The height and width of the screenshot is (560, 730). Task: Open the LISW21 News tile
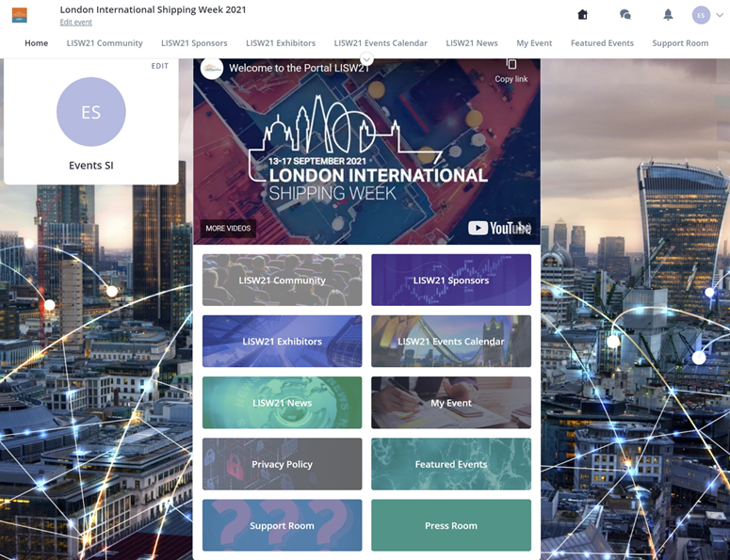pyautogui.click(x=283, y=403)
